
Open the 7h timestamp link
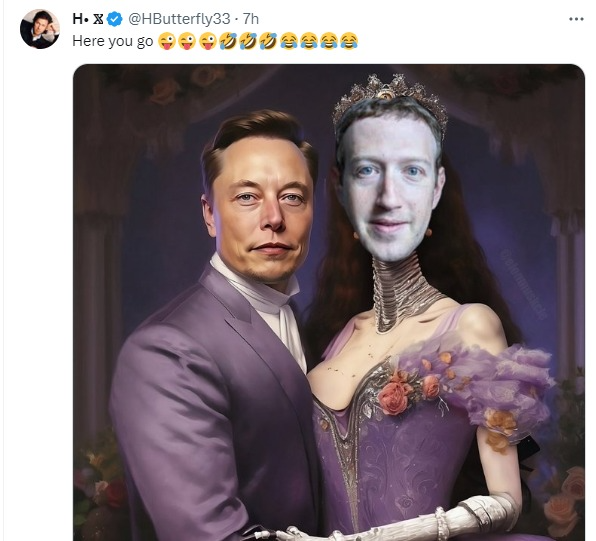[x=250, y=19]
